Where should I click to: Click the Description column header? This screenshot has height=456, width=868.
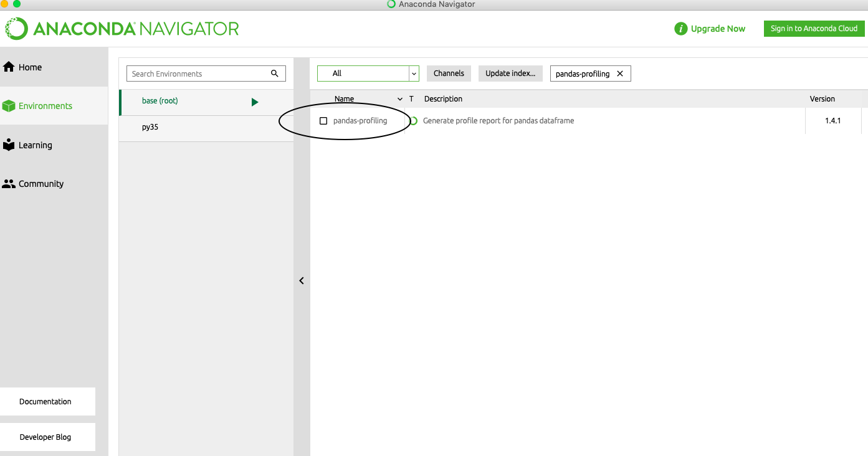443,99
